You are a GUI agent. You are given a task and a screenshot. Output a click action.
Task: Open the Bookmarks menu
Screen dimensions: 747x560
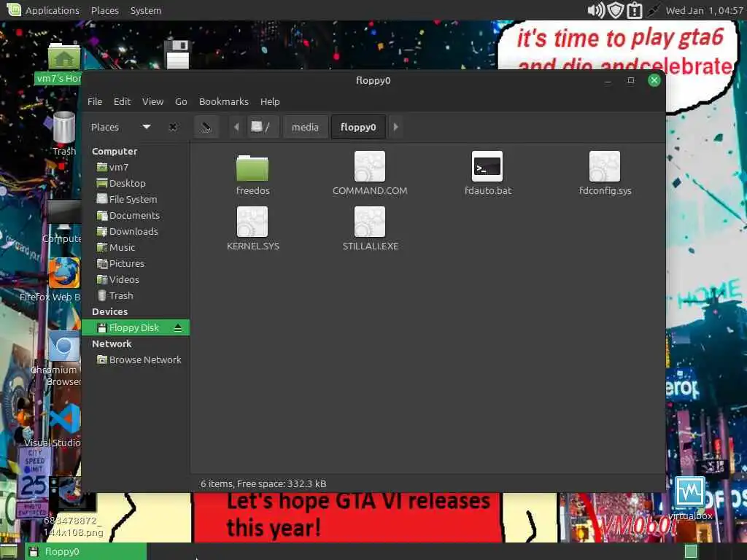224,101
